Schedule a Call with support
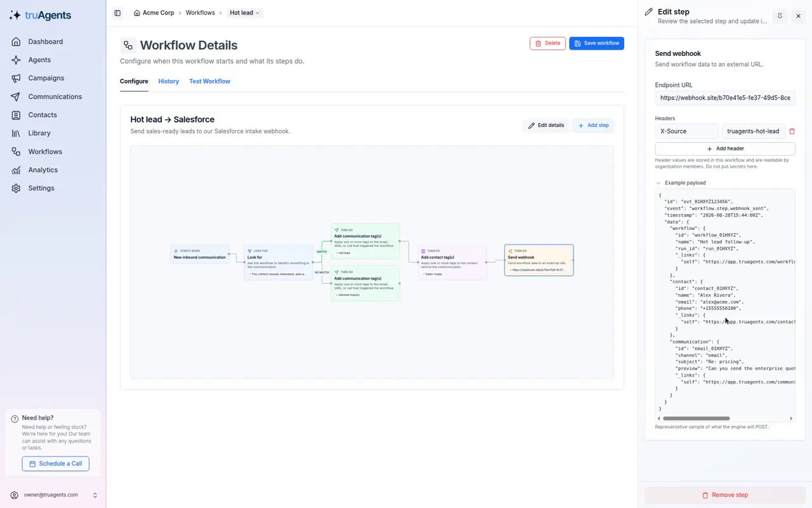Screen dimensions: 812x508 [x=55, y=464]
